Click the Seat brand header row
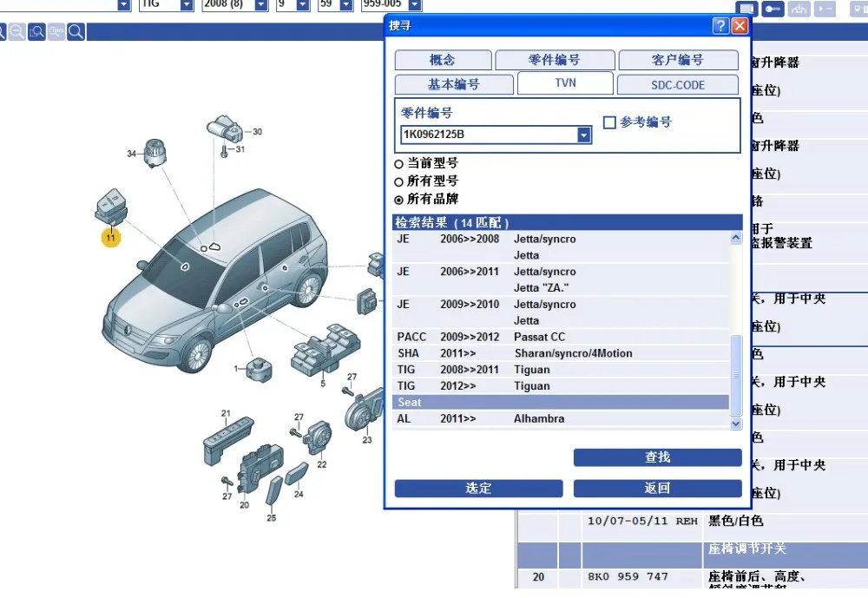This screenshot has height=598, width=868. (561, 402)
